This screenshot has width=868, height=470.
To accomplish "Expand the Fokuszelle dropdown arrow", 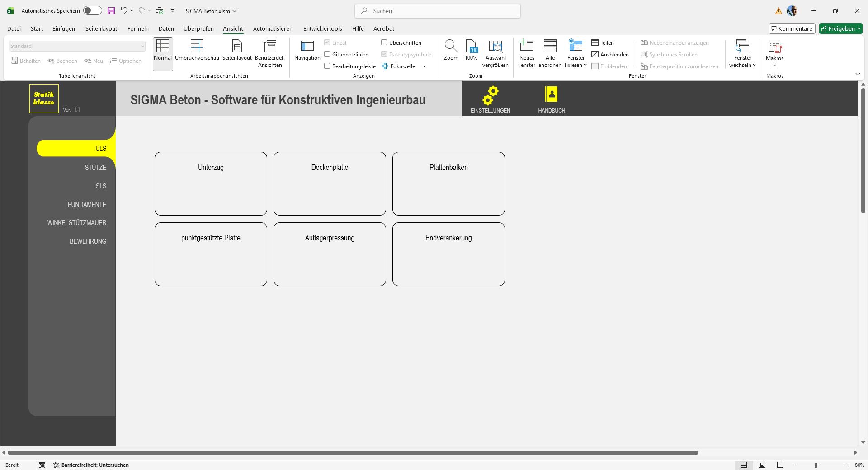I will (424, 66).
